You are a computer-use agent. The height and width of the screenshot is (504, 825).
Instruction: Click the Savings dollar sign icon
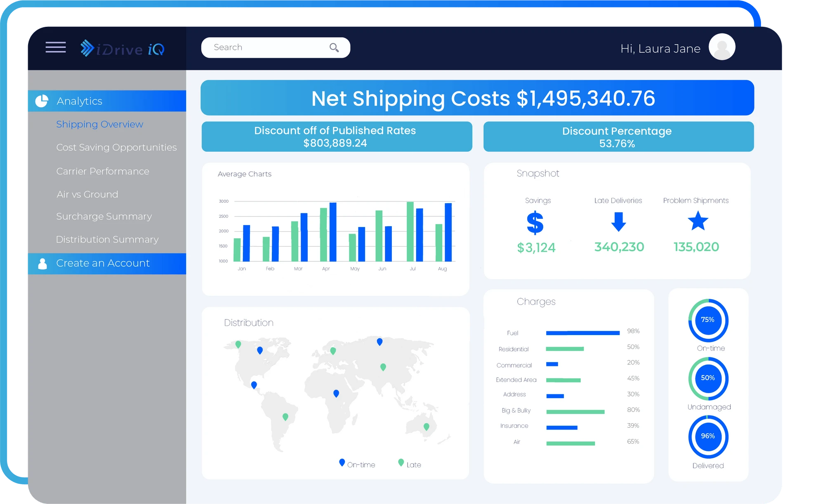point(535,223)
